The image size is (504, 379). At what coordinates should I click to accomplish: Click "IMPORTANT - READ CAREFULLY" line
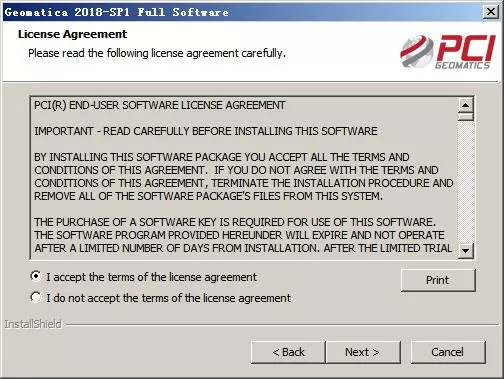coord(206,131)
